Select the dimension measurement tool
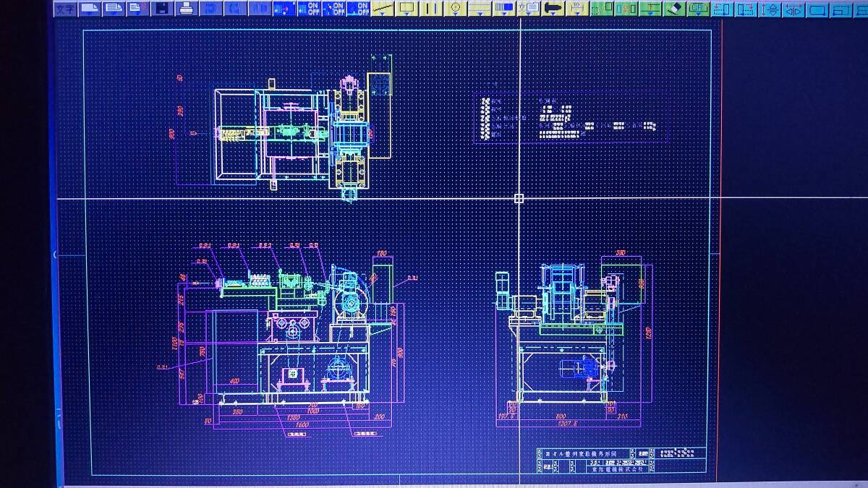The width and height of the screenshot is (868, 488). (x=577, y=9)
